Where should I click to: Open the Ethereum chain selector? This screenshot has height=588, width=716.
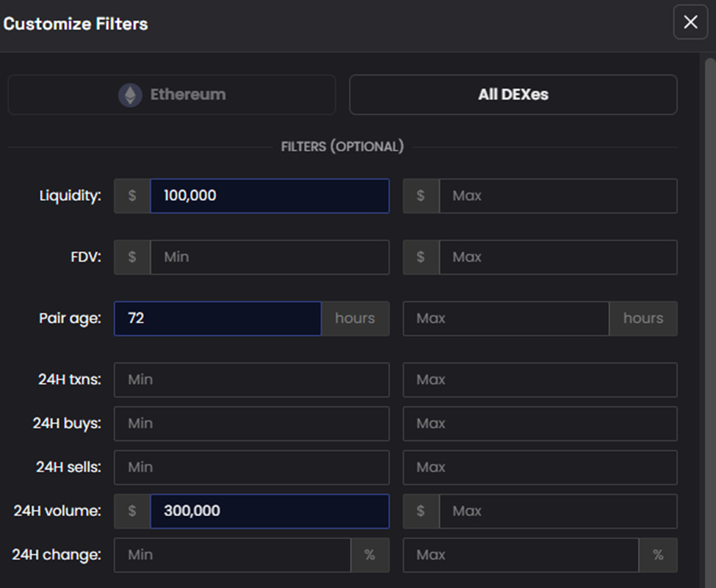coord(172,95)
